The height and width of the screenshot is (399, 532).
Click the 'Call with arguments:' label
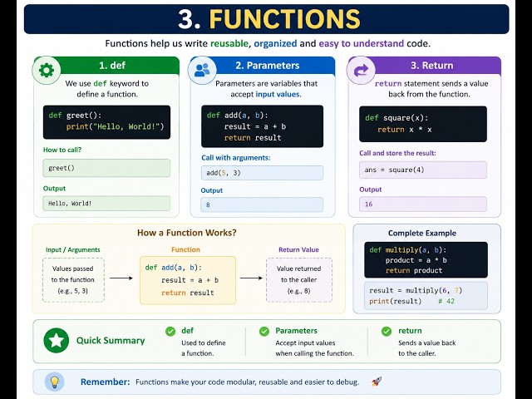(236, 158)
